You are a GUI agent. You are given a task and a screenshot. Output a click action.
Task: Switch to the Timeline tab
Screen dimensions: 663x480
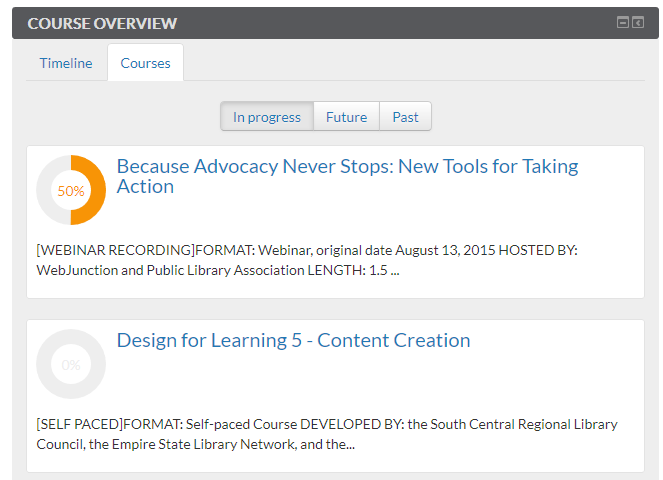click(66, 63)
